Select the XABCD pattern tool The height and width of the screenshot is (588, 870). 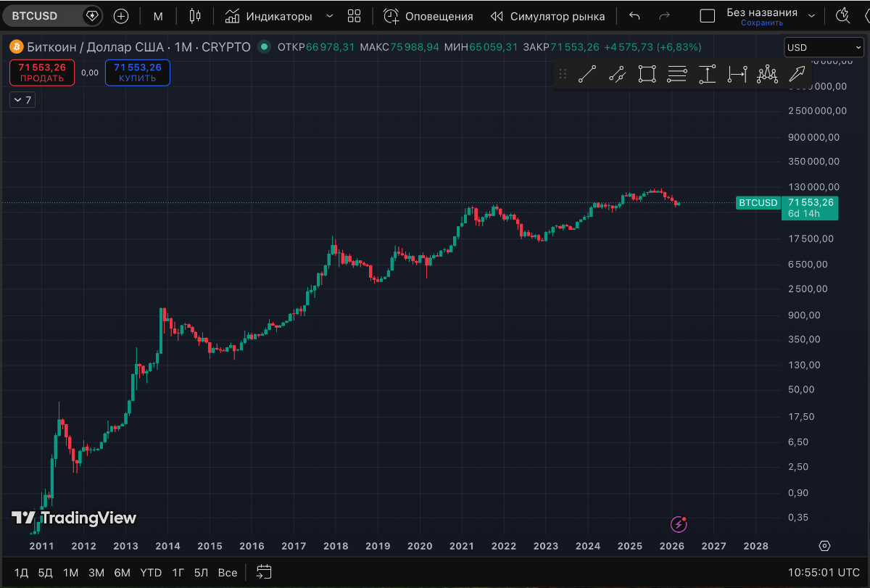[x=767, y=74]
